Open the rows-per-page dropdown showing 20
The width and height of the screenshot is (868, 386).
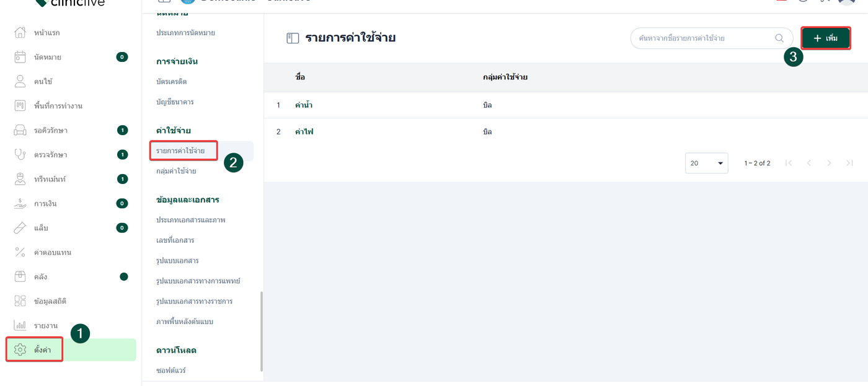pyautogui.click(x=707, y=163)
